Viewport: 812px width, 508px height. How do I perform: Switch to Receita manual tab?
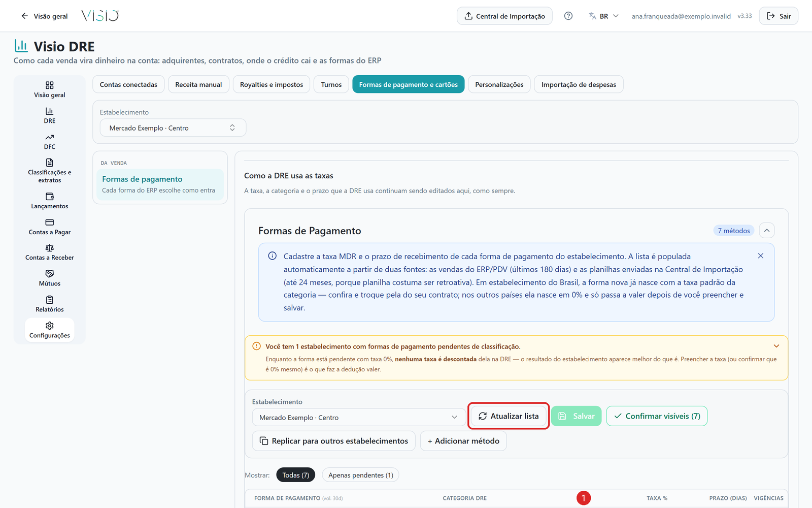coord(198,84)
